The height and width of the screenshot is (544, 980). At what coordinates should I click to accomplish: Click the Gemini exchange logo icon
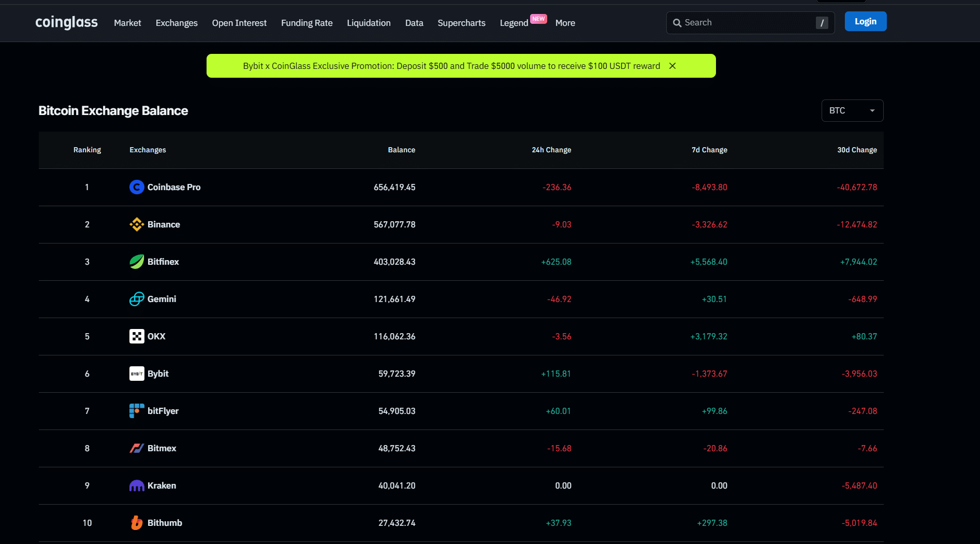point(137,299)
